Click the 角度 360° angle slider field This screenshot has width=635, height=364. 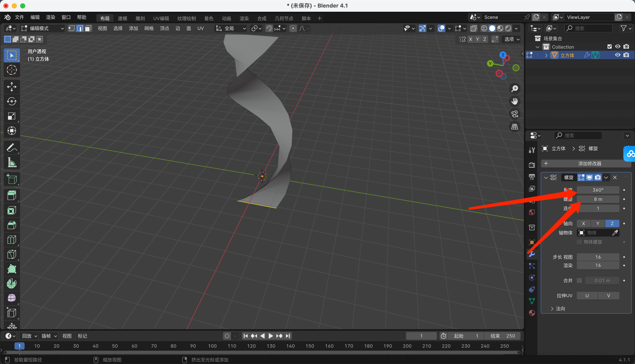pyautogui.click(x=598, y=190)
